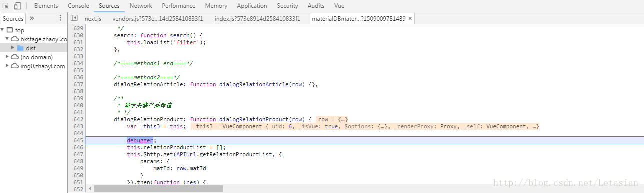Set breakpoint on line number 645
The width and height of the screenshot is (644, 193).
point(78,140)
